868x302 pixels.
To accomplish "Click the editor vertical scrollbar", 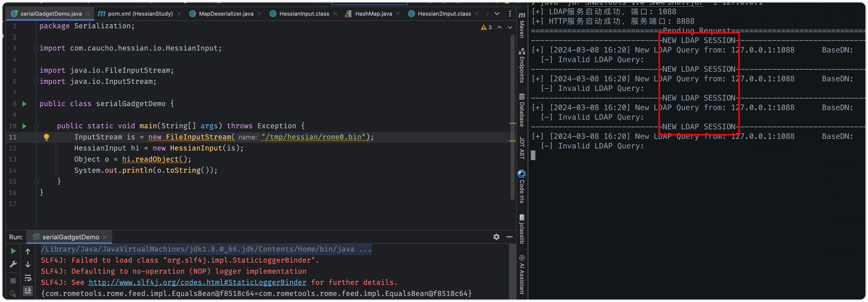I will [513, 118].
